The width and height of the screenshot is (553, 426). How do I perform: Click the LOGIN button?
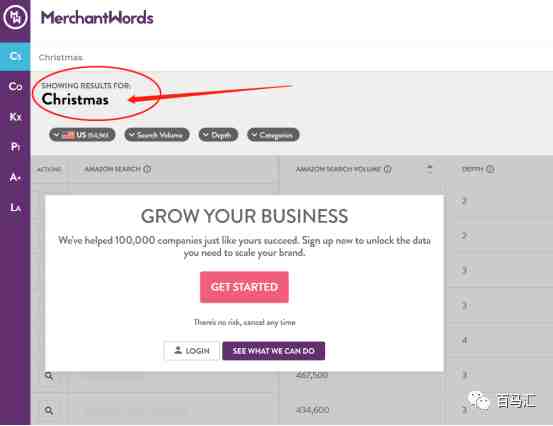pyautogui.click(x=192, y=351)
